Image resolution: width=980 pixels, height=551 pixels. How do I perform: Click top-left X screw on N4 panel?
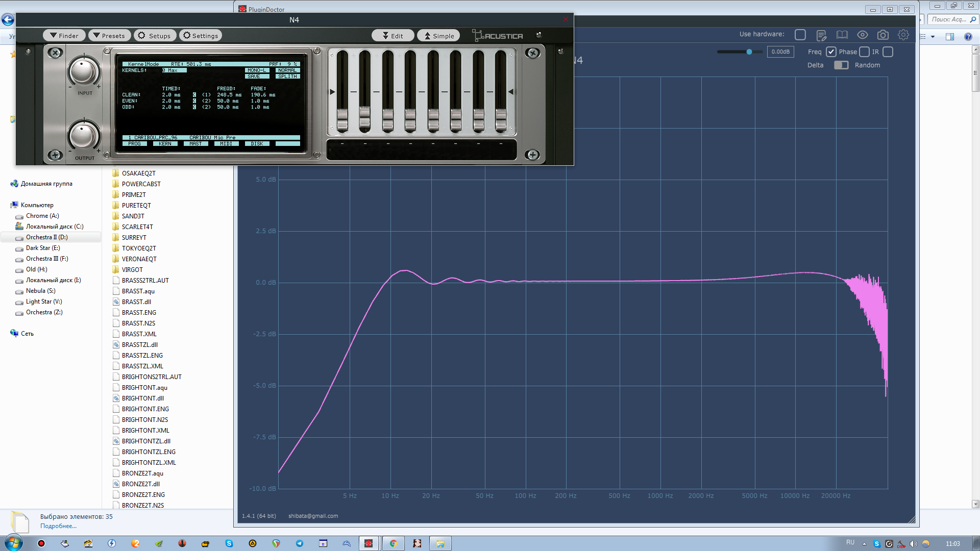tap(55, 53)
